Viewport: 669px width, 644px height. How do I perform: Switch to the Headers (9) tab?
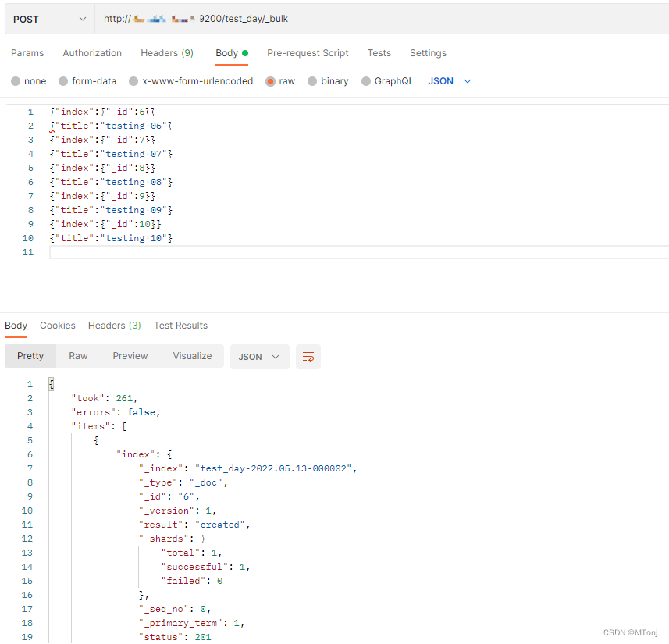click(166, 53)
